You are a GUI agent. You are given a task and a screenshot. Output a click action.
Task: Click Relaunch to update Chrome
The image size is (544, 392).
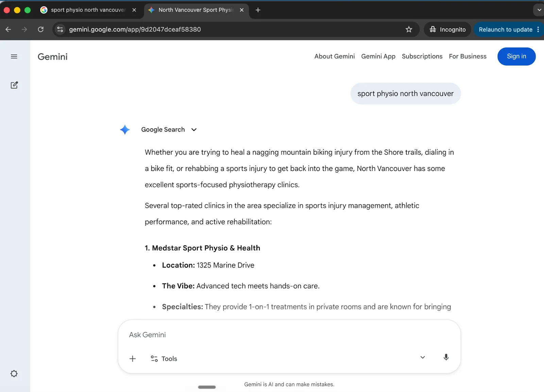pyautogui.click(x=506, y=30)
